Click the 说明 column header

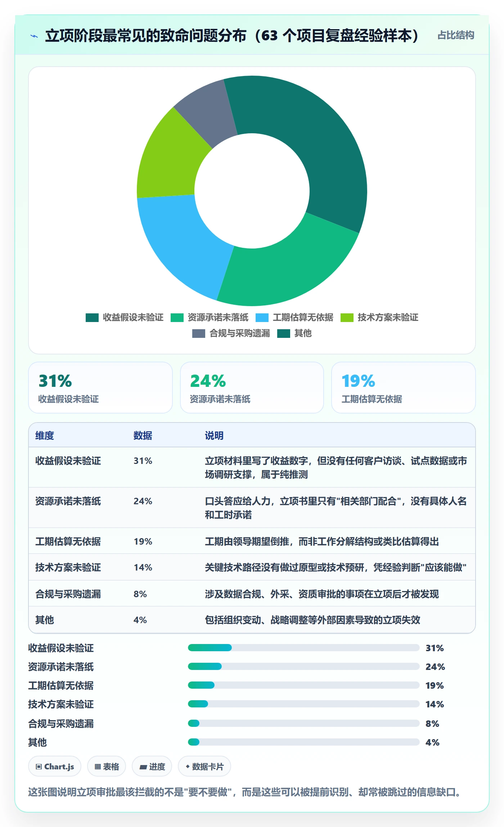point(214,435)
